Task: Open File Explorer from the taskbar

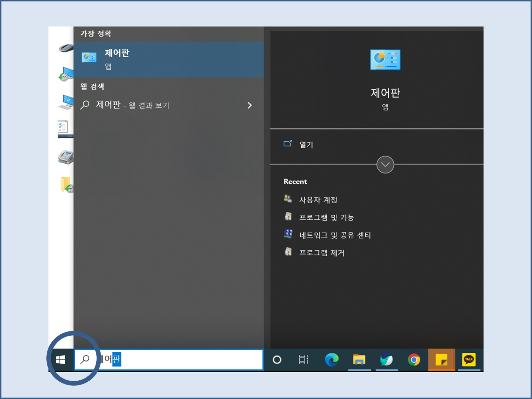Action: click(x=359, y=360)
